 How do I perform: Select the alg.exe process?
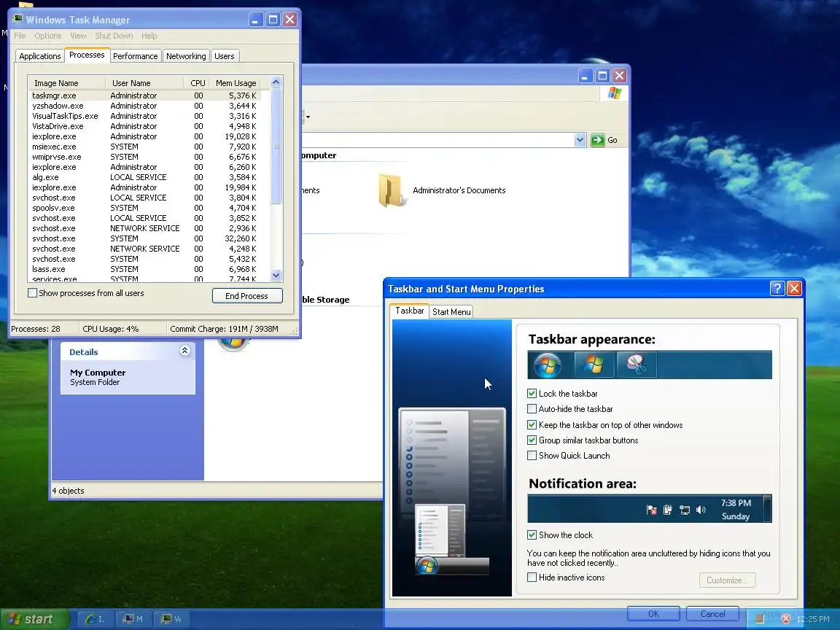144,176
